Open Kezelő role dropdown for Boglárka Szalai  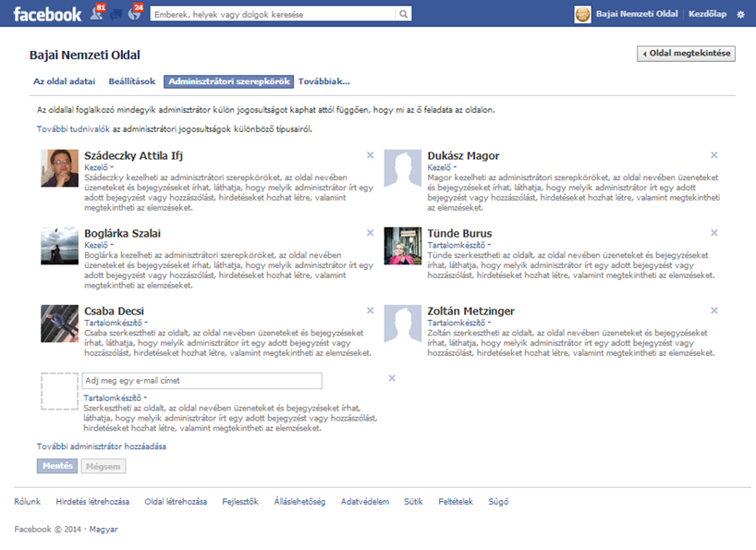(x=99, y=245)
